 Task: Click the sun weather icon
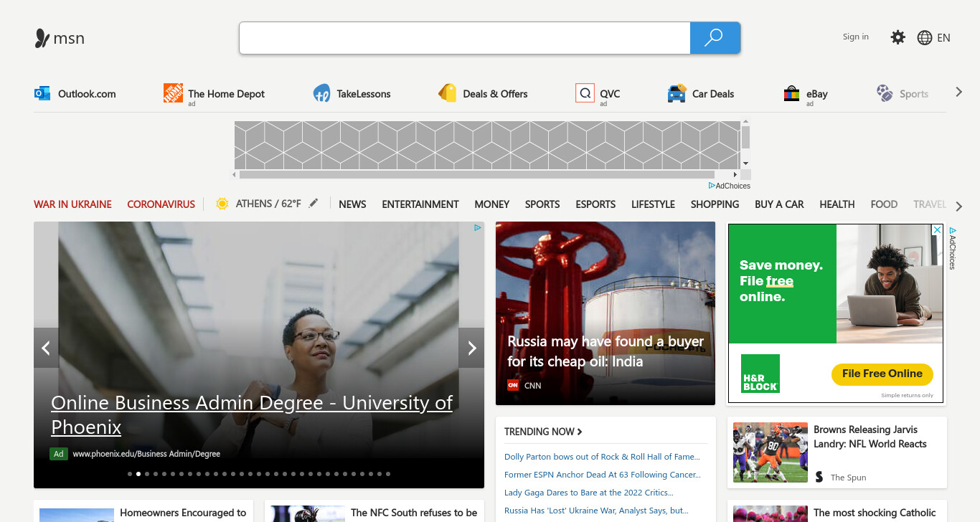pyautogui.click(x=222, y=204)
